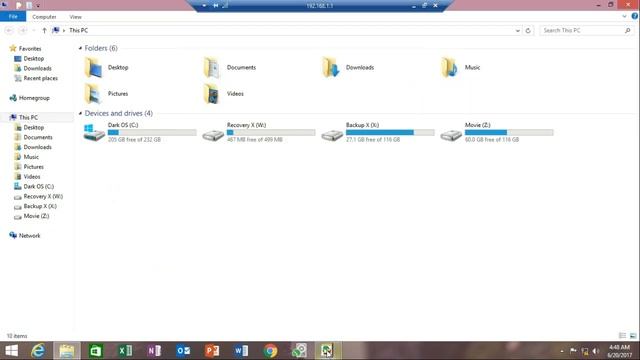
Task: Open address bar history dropdown
Action: coord(518,31)
